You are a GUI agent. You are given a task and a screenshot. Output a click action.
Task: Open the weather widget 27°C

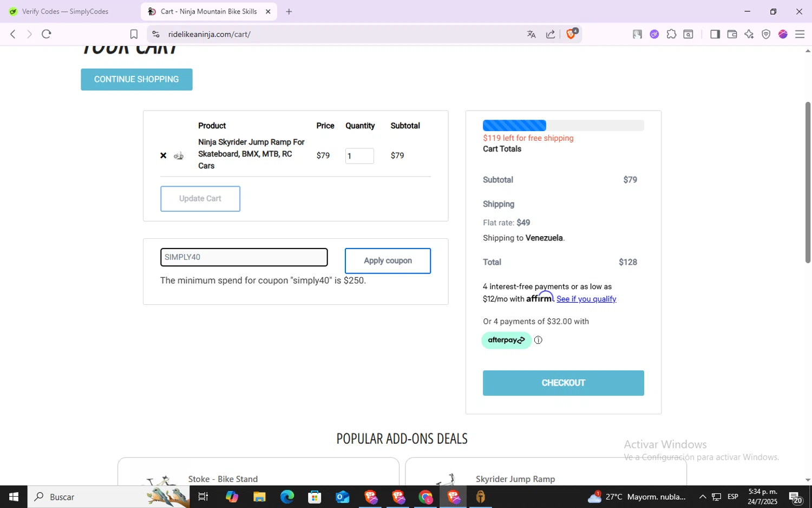(x=637, y=497)
